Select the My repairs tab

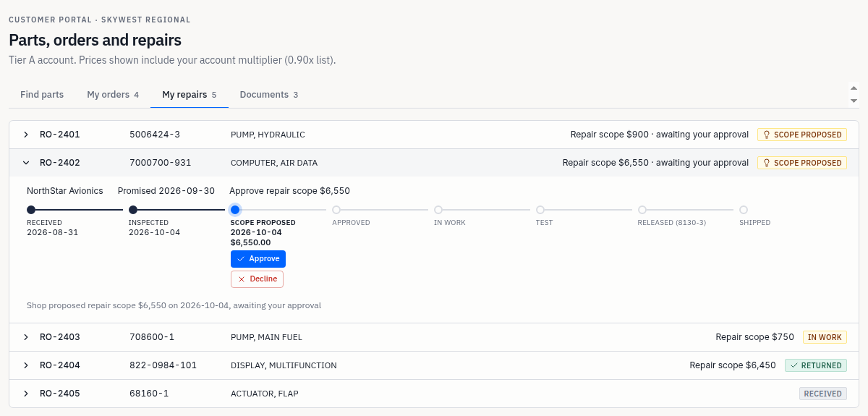pos(190,95)
